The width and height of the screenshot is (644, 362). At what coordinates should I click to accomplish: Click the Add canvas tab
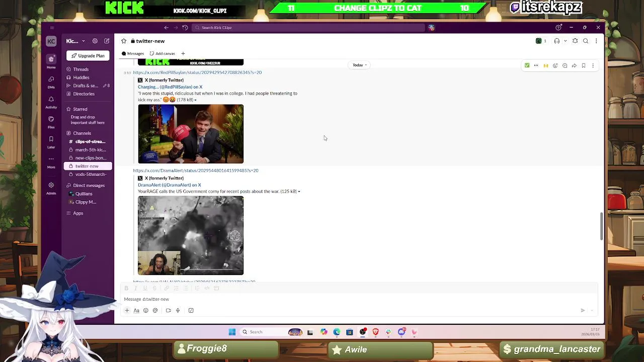[162, 54]
